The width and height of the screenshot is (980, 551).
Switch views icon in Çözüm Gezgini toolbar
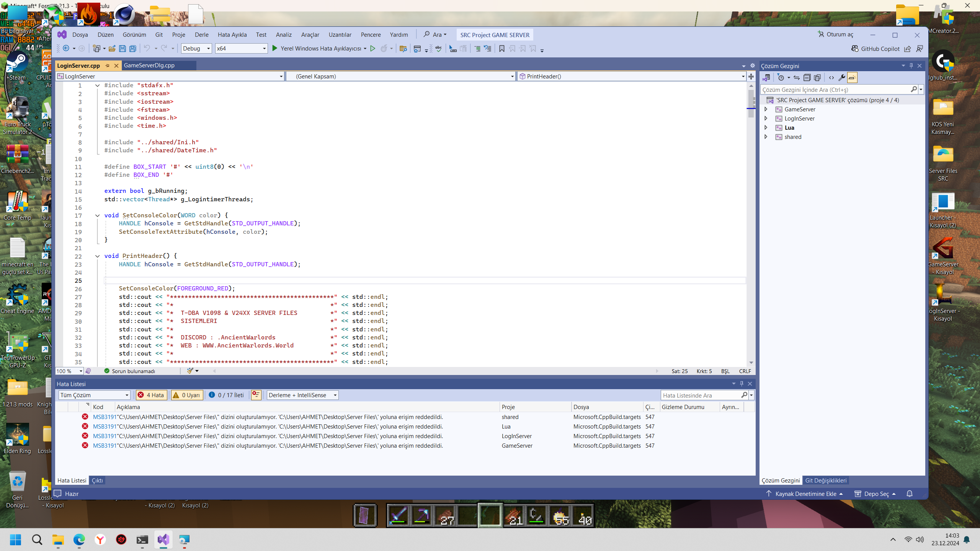point(766,78)
